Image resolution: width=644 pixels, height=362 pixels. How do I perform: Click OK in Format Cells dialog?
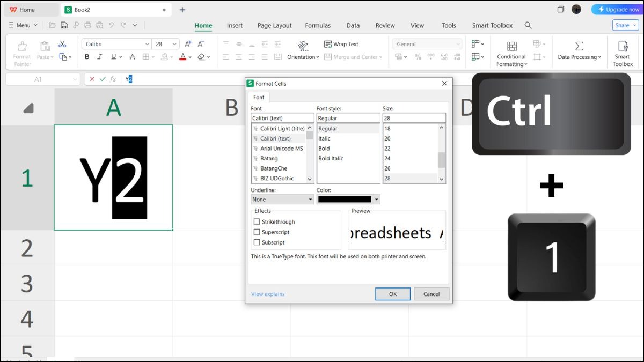[x=393, y=294]
